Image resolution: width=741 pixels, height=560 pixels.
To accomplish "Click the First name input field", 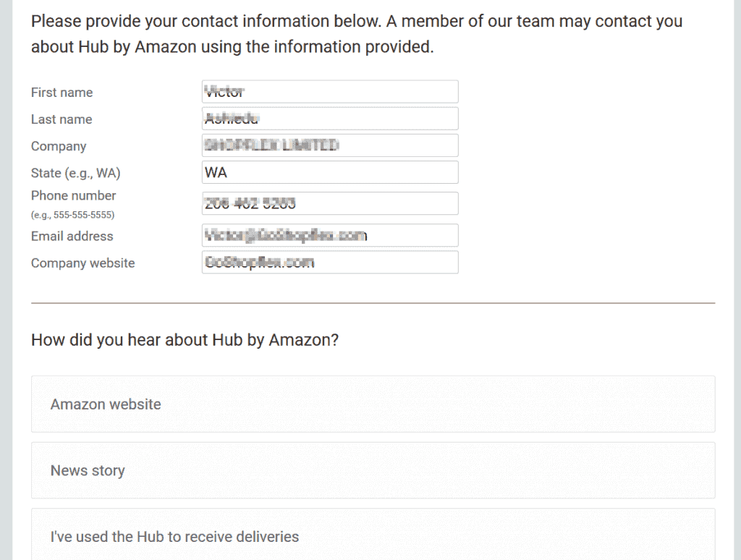I will pos(330,92).
